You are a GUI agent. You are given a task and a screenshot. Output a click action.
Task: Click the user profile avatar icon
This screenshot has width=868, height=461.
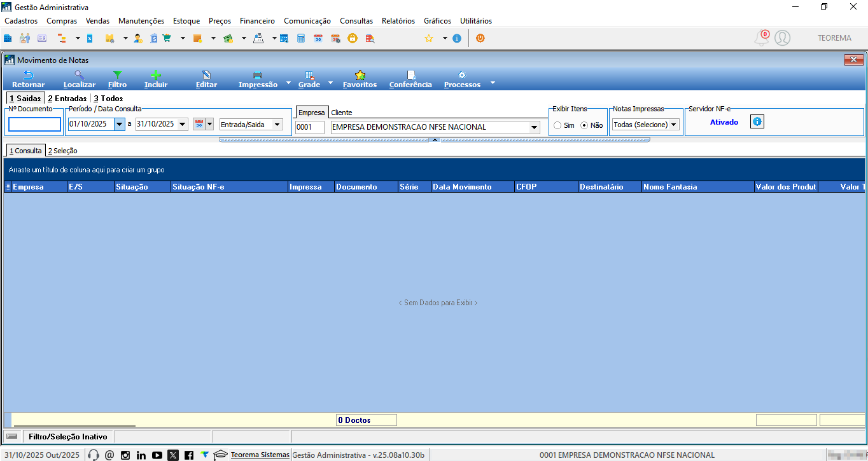783,38
